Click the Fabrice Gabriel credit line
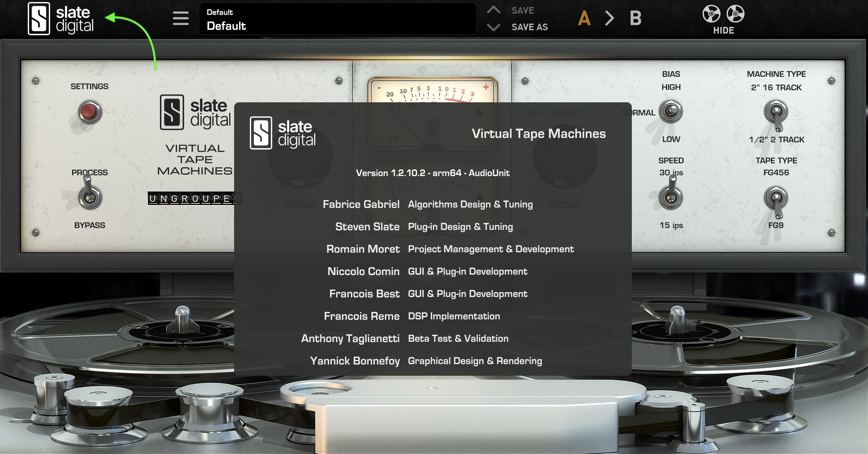The width and height of the screenshot is (868, 454). 428,204
